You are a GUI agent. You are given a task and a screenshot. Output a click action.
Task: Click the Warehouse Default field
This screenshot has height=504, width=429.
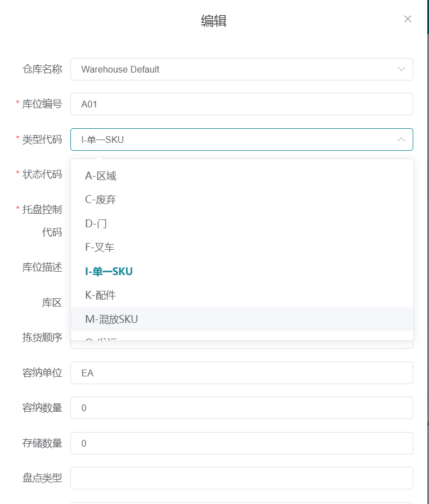(x=169, y=69)
